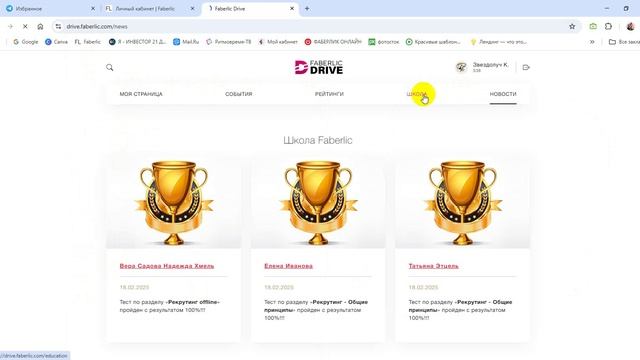Viewport: 640px width, 360px height.
Task: Open a new browser tab
Action: [x=307, y=9]
